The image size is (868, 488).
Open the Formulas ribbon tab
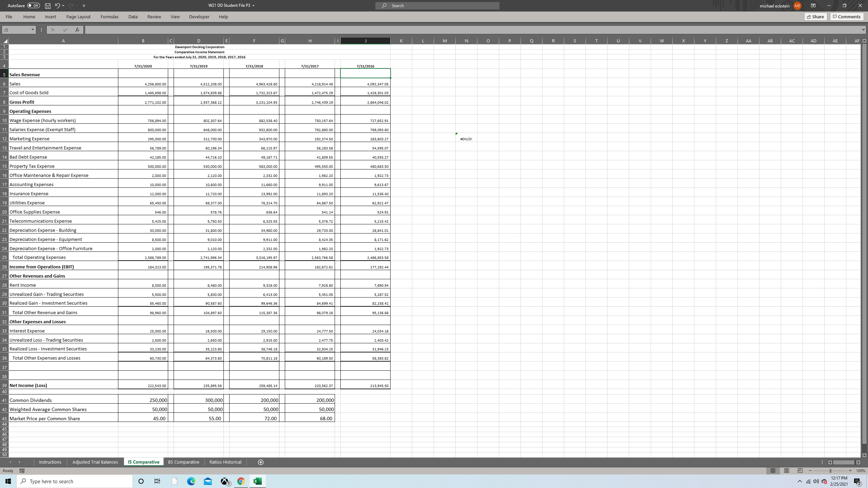point(110,17)
